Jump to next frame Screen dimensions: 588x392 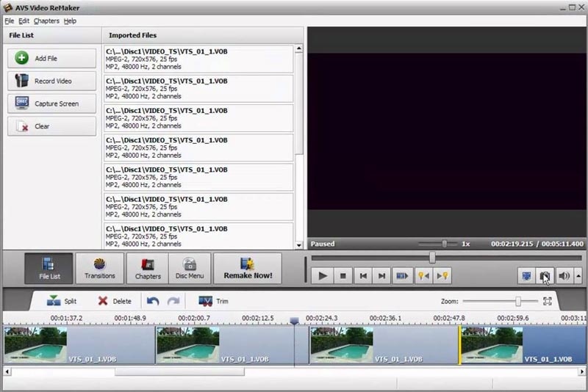tap(381, 276)
